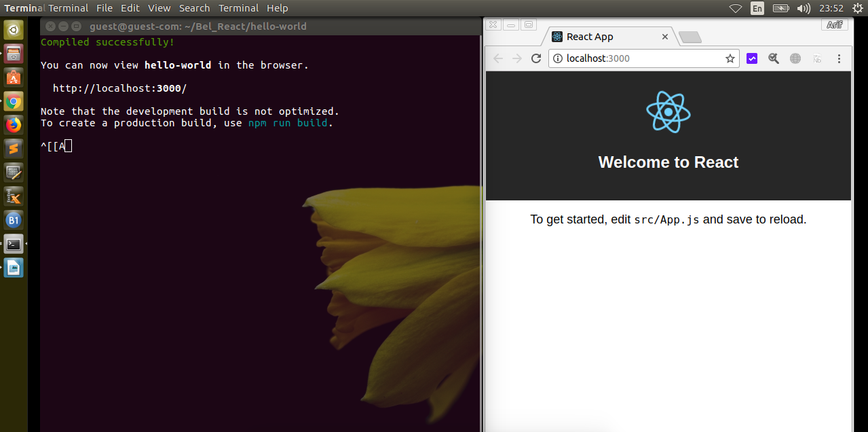Reload the localhost:3000 page
Image resolution: width=868 pixels, height=432 pixels.
(536, 58)
